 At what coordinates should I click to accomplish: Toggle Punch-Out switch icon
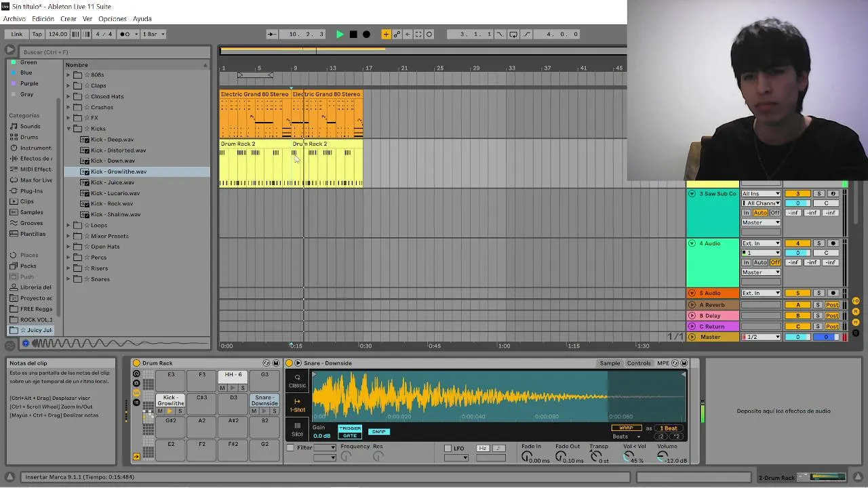click(527, 34)
